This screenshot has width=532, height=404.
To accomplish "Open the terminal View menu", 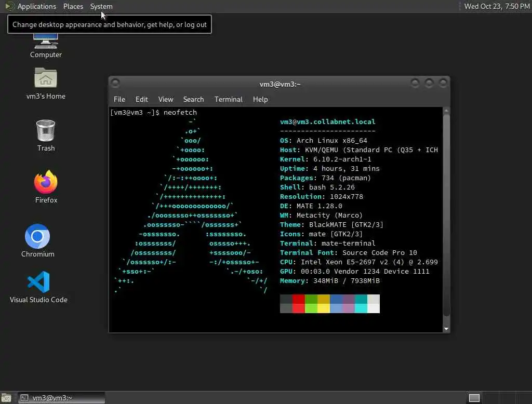I will [166, 99].
